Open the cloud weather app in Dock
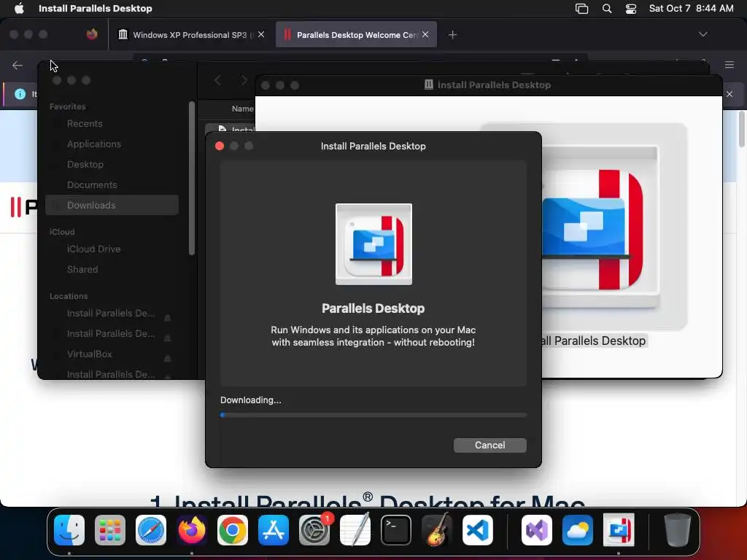Image resolution: width=747 pixels, height=560 pixels. point(578,530)
